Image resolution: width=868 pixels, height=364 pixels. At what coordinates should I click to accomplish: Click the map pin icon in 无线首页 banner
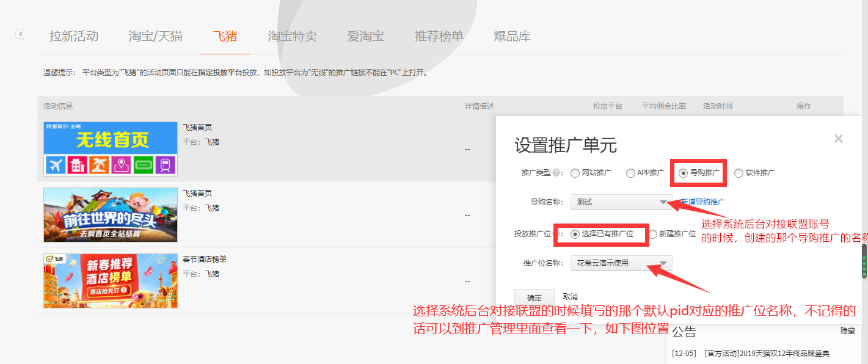click(x=121, y=165)
